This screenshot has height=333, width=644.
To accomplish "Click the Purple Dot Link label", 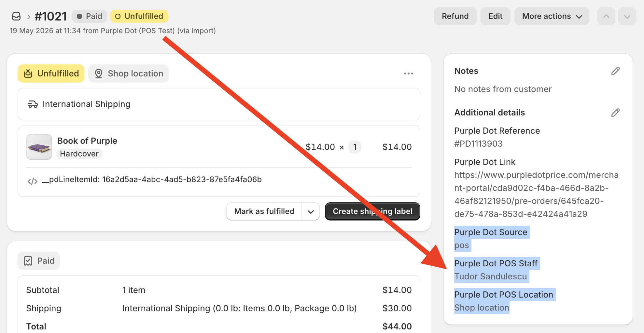I will pyautogui.click(x=485, y=162).
